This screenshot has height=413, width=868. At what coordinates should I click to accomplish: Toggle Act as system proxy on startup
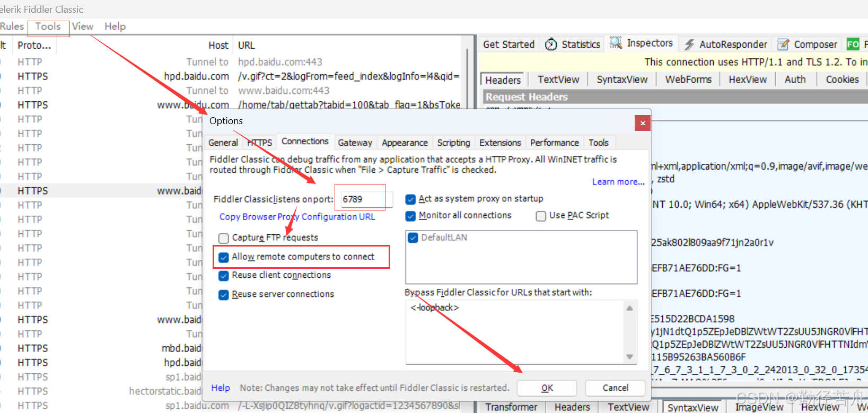410,199
